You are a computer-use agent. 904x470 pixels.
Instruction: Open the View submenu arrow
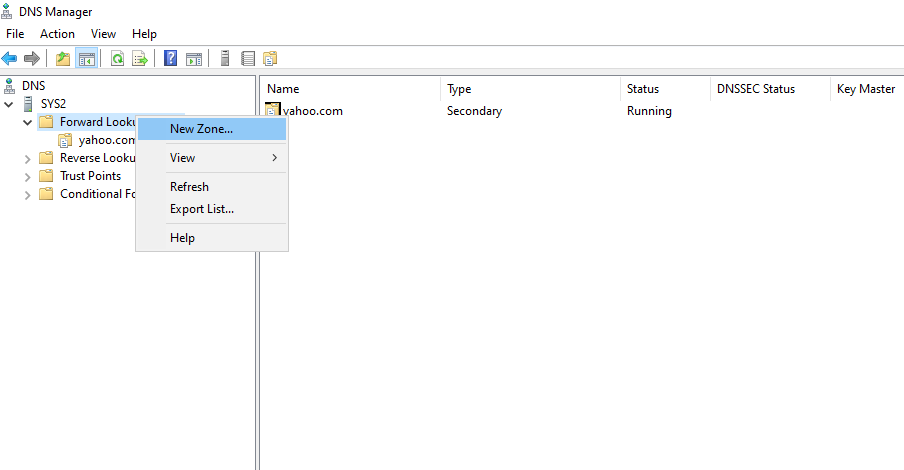tap(274, 157)
